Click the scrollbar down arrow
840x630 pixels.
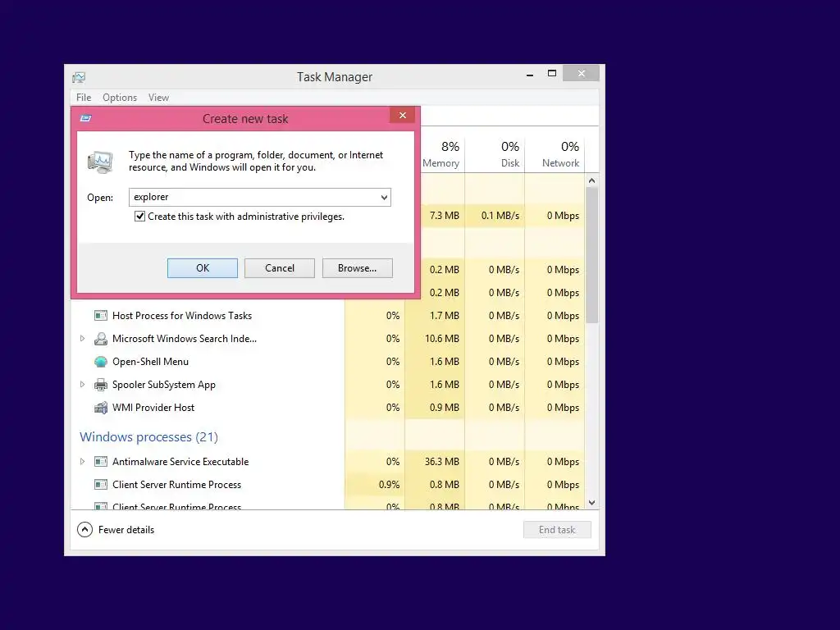click(x=592, y=503)
